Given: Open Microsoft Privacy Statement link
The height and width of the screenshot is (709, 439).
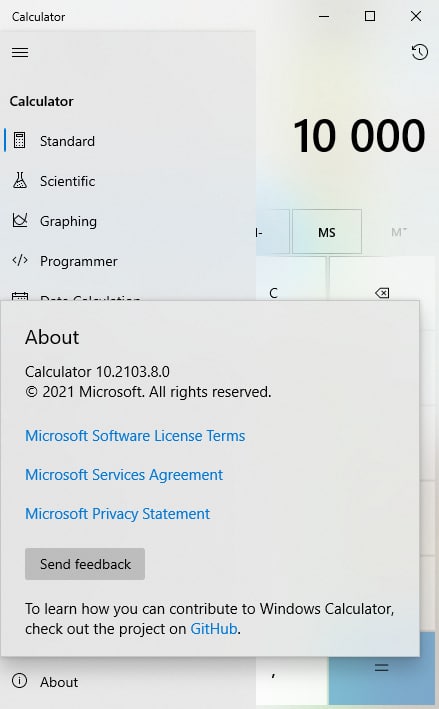Looking at the screenshot, I should [118, 514].
